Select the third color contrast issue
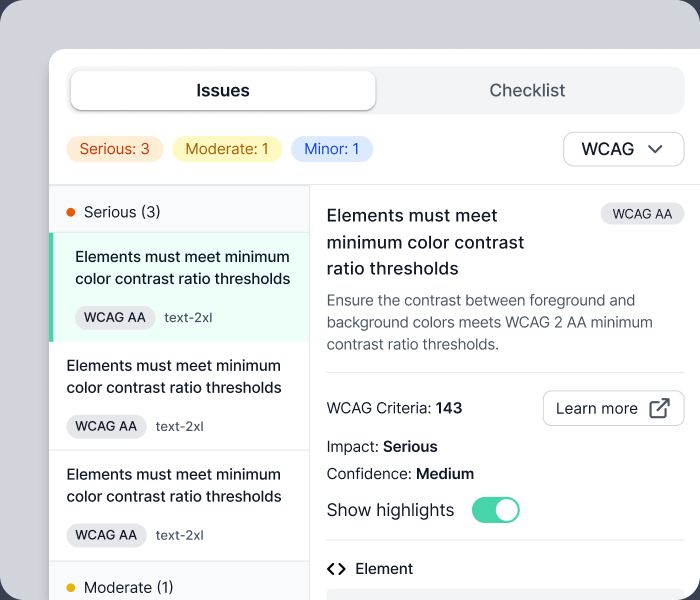 179,505
